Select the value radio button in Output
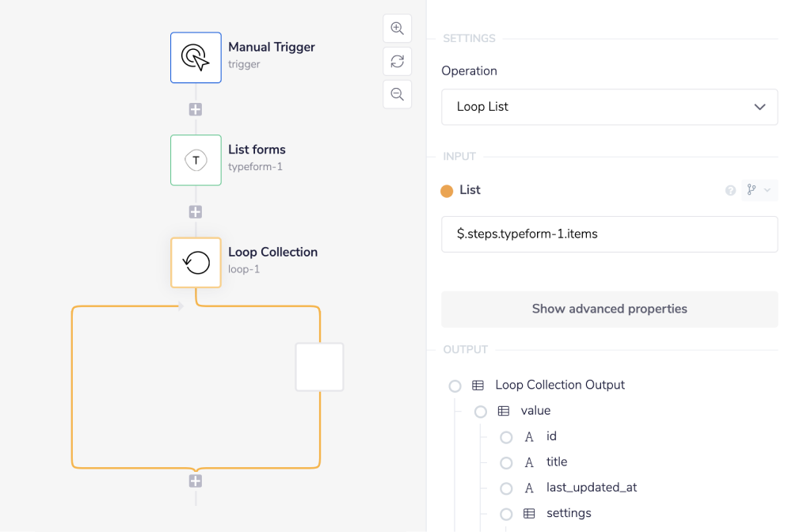Screen dimensions: 792x532 481,411
